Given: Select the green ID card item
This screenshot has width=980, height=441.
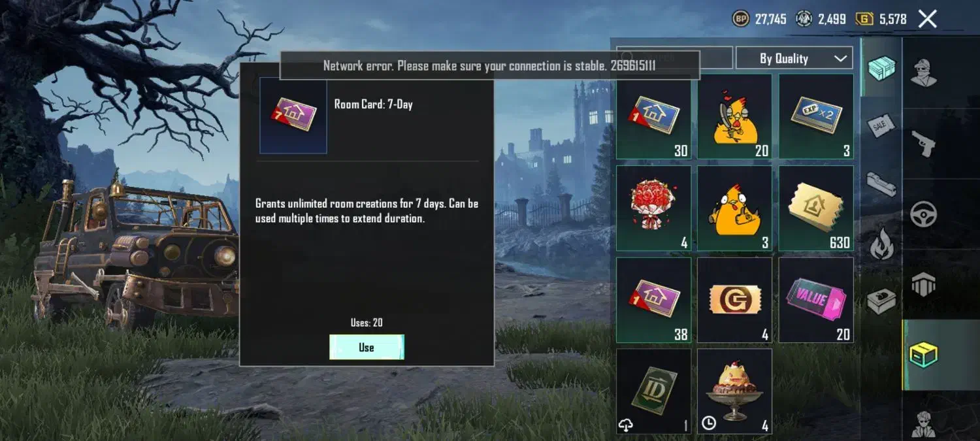Looking at the screenshot, I should 653,391.
